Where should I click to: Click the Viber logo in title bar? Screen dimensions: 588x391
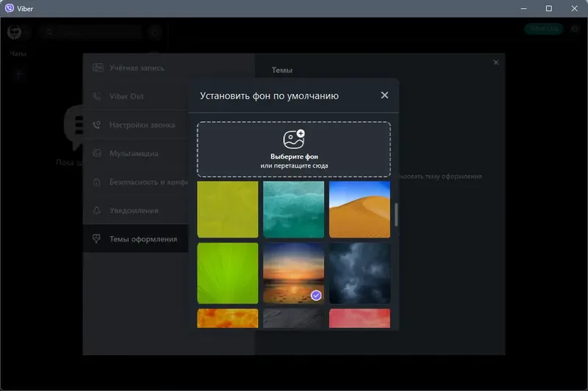(x=9, y=8)
